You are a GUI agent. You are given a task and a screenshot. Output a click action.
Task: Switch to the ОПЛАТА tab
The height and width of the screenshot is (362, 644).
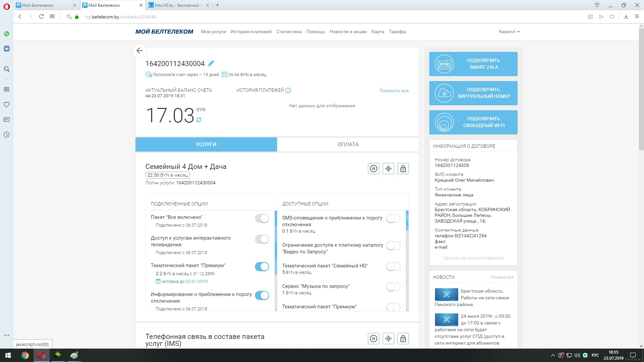tap(348, 144)
